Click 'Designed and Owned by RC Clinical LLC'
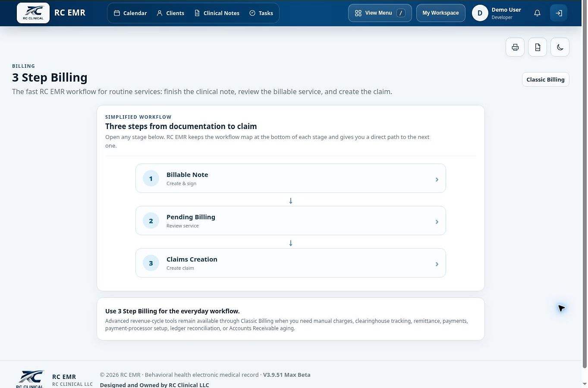The width and height of the screenshot is (588, 388). coord(154,385)
